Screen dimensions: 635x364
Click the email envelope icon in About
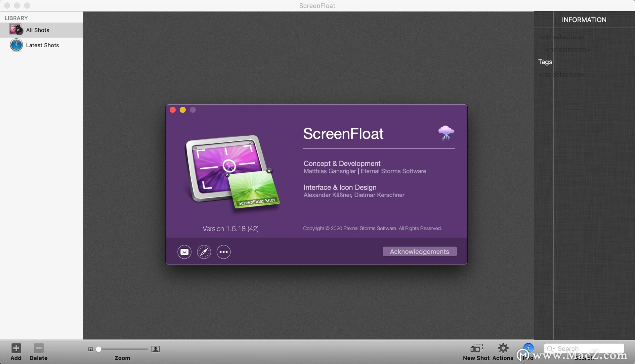tap(184, 252)
